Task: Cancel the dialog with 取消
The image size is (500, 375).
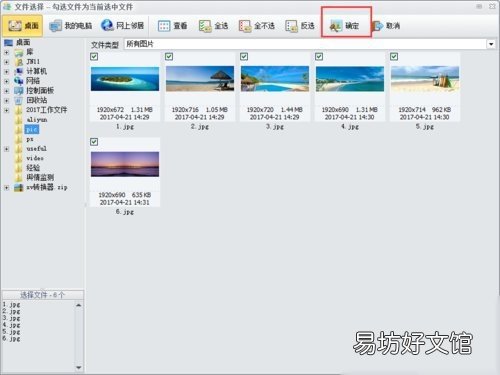Action: (386, 26)
